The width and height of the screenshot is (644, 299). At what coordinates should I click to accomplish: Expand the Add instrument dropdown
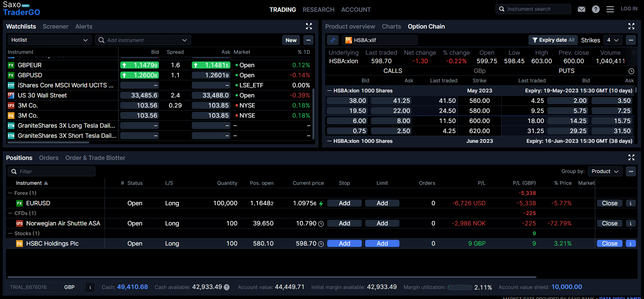click(184, 40)
